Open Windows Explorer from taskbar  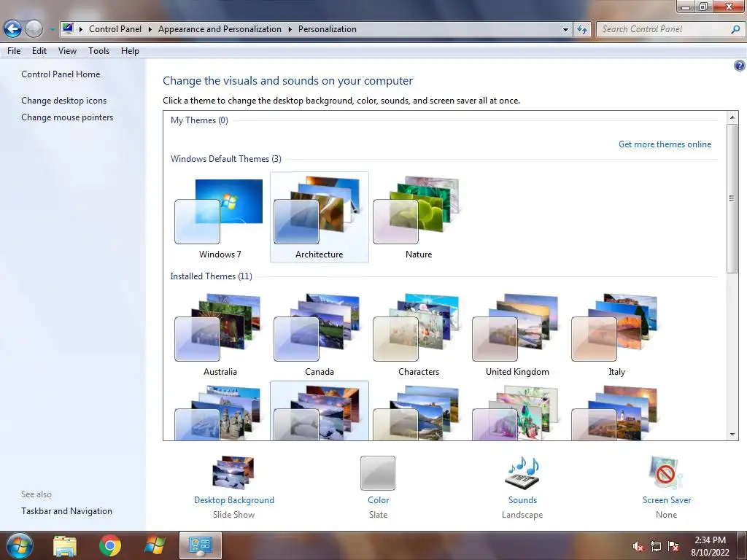64,546
